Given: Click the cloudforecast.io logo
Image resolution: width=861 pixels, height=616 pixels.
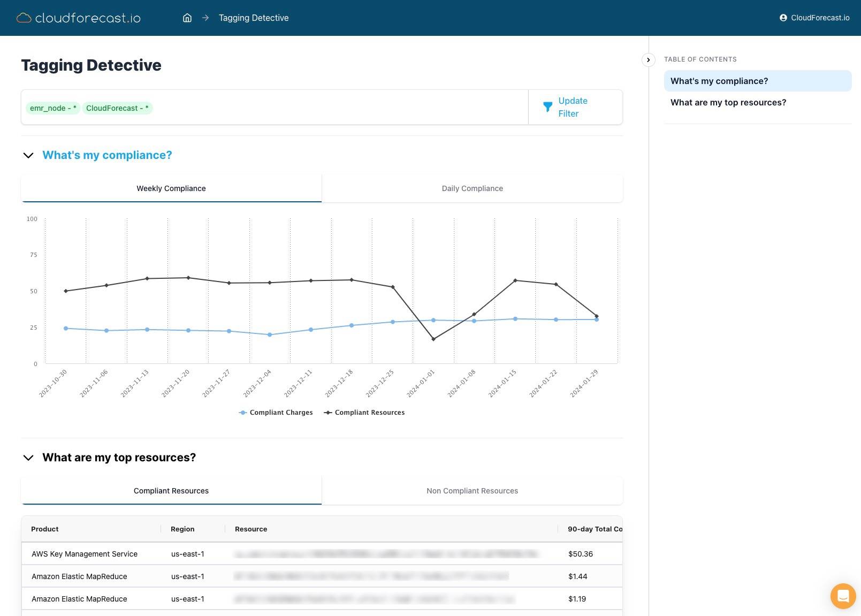Looking at the screenshot, I should 79,18.
